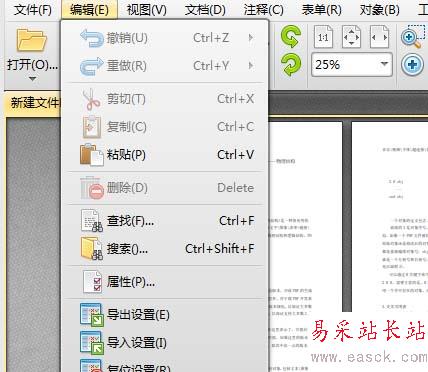Image resolution: width=428 pixels, height=372 pixels.
Task: Click the find icon beside 查找(F)
Action: (x=92, y=221)
